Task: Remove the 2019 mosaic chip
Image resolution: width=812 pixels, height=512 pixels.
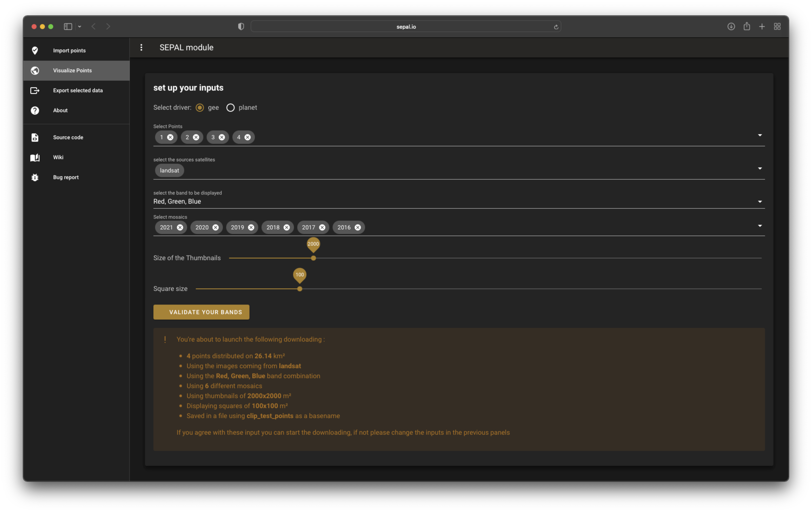Action: pos(251,228)
